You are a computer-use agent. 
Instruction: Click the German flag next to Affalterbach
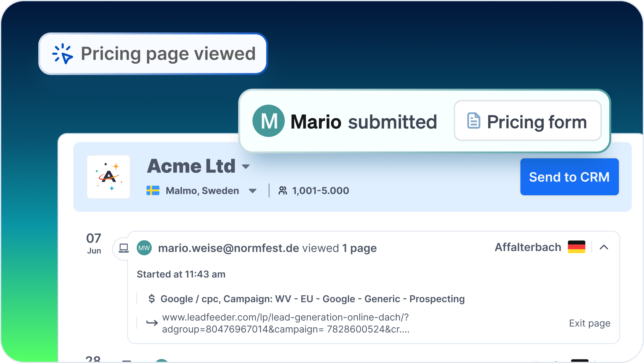[x=576, y=247]
